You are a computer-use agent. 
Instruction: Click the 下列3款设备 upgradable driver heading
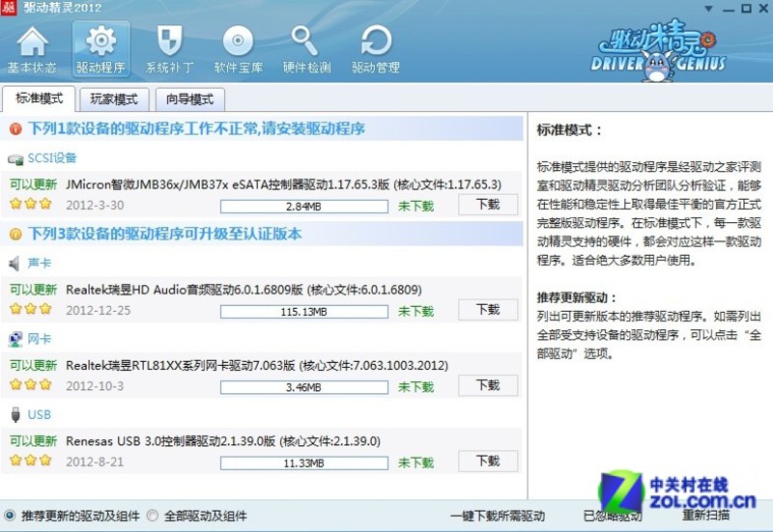(164, 234)
